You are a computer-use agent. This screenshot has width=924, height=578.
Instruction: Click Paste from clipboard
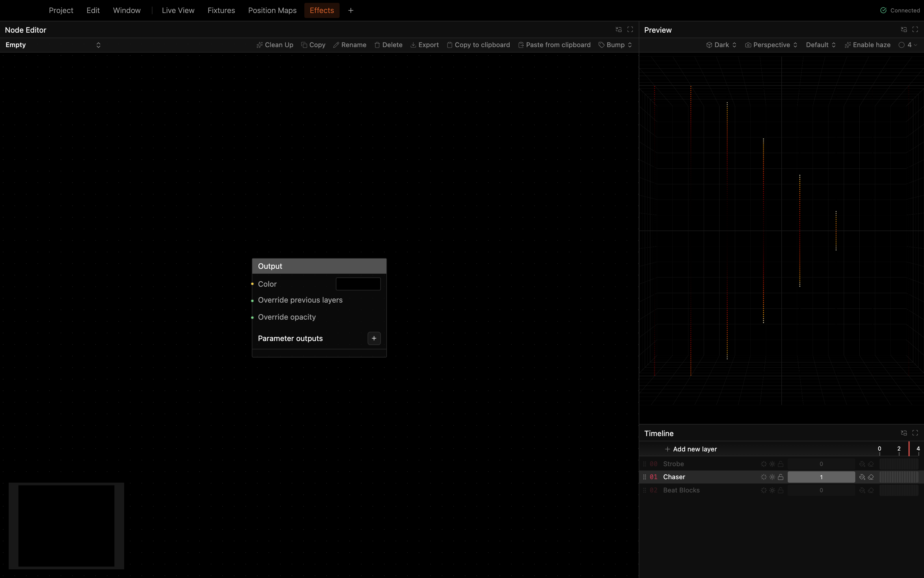coord(554,45)
